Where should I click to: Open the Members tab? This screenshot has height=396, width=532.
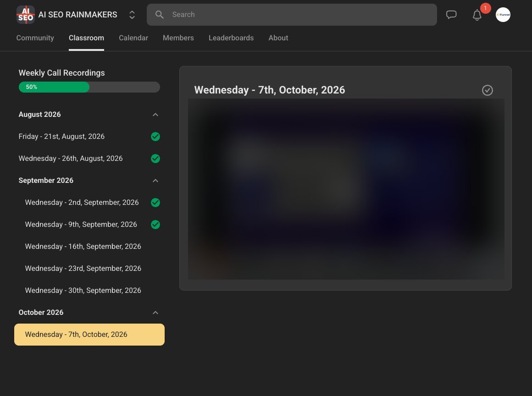coord(178,38)
